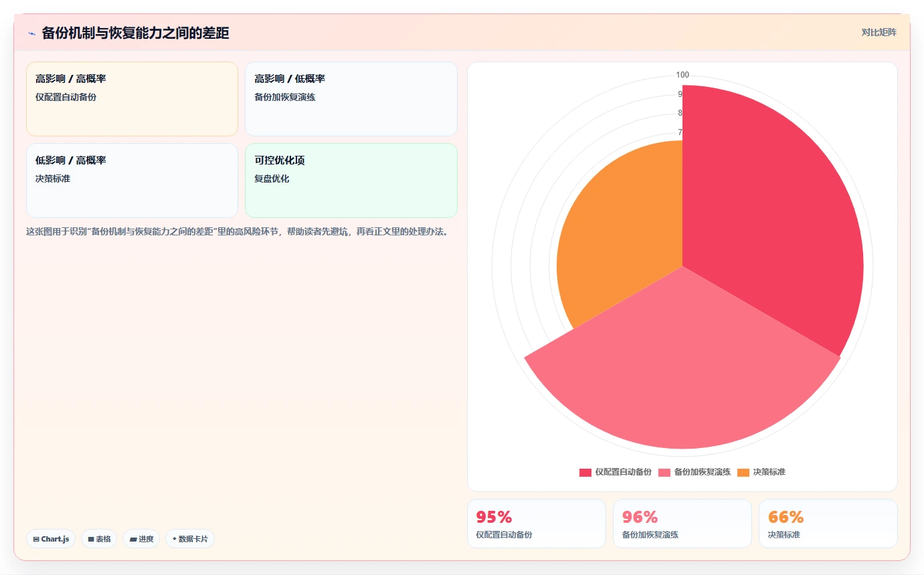The width and height of the screenshot is (924, 575).
Task: Click the 复盘优化 text in green card
Action: pos(272,179)
